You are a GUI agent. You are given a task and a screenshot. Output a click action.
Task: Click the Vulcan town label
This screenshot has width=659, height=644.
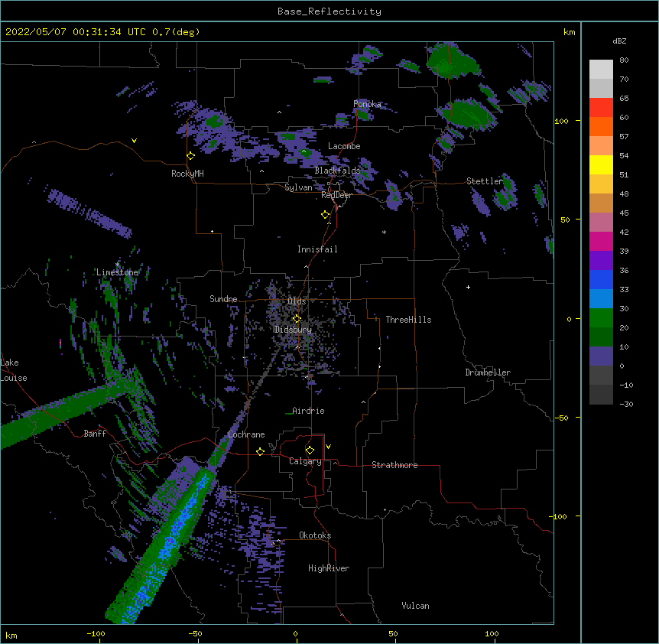415,606
